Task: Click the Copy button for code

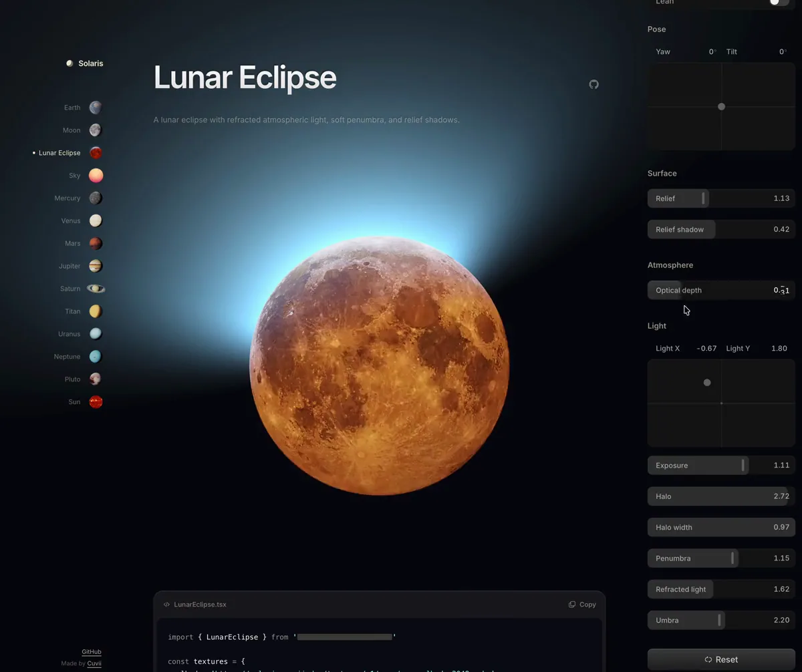Action: point(582,605)
